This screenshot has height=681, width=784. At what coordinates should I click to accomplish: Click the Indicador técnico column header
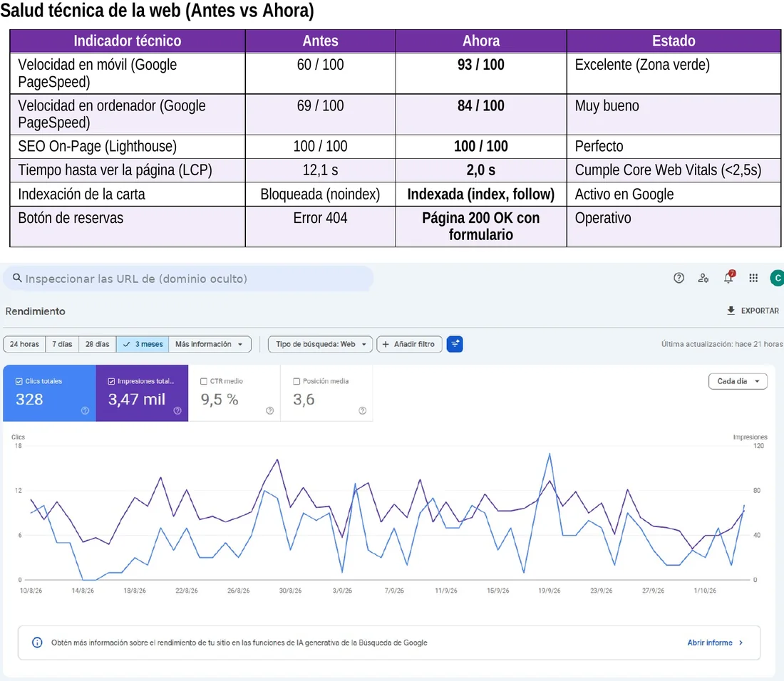tap(128, 41)
